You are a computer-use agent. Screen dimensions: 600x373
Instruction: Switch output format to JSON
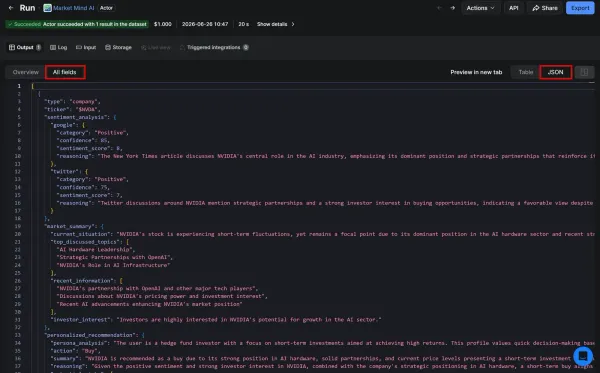[x=555, y=72]
